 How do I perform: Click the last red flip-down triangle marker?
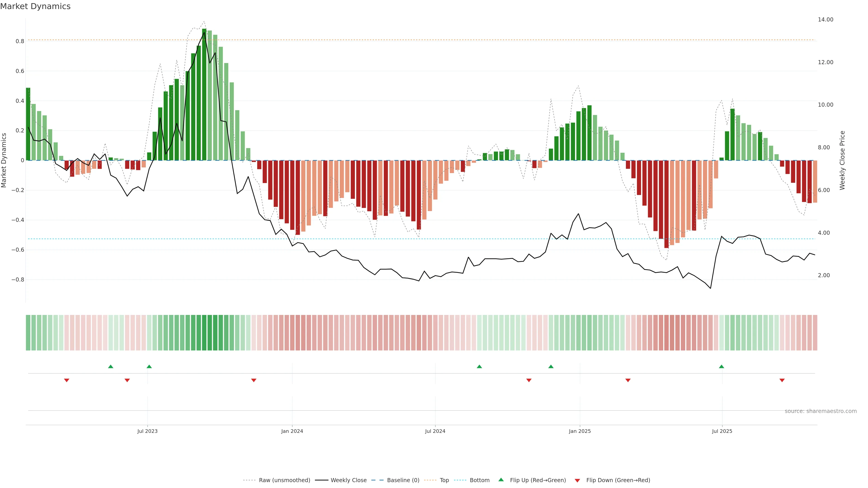pyautogui.click(x=782, y=380)
